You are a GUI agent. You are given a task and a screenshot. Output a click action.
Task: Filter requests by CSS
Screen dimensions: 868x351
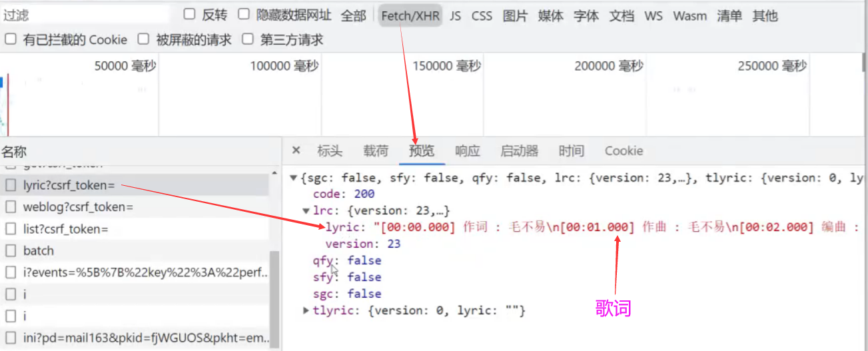tap(482, 15)
